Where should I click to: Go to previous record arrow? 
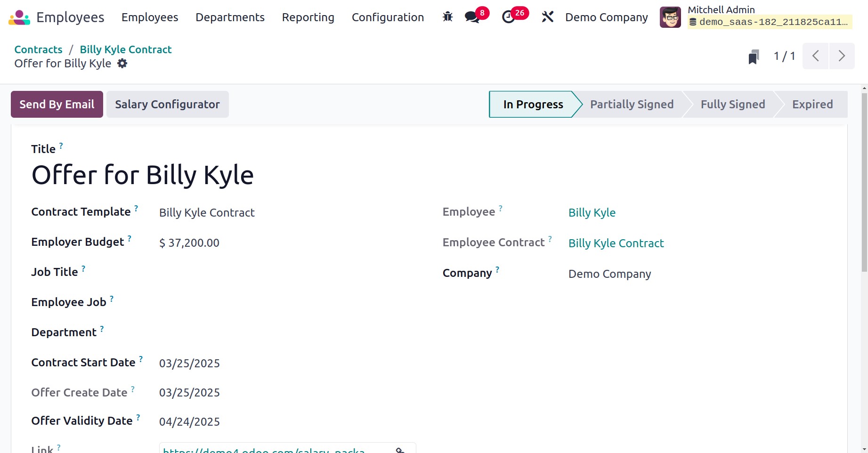(x=815, y=56)
